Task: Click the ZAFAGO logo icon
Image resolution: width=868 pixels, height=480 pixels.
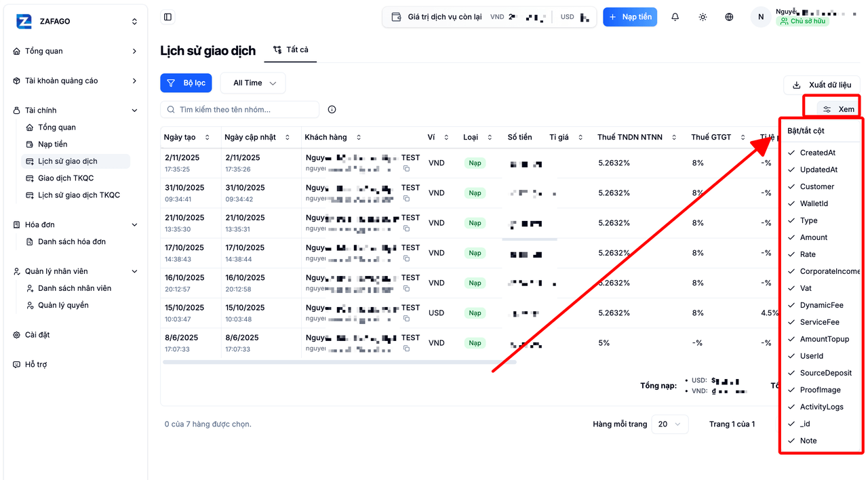Action: pos(24,22)
